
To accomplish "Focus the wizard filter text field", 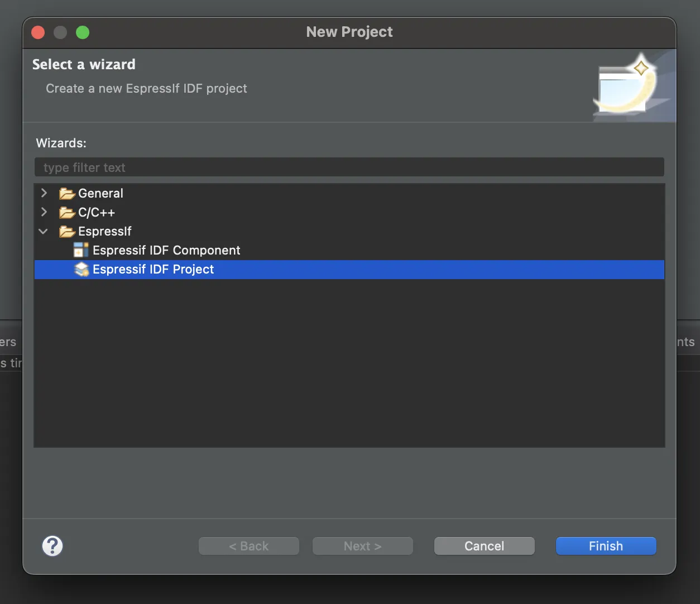I will tap(349, 167).
